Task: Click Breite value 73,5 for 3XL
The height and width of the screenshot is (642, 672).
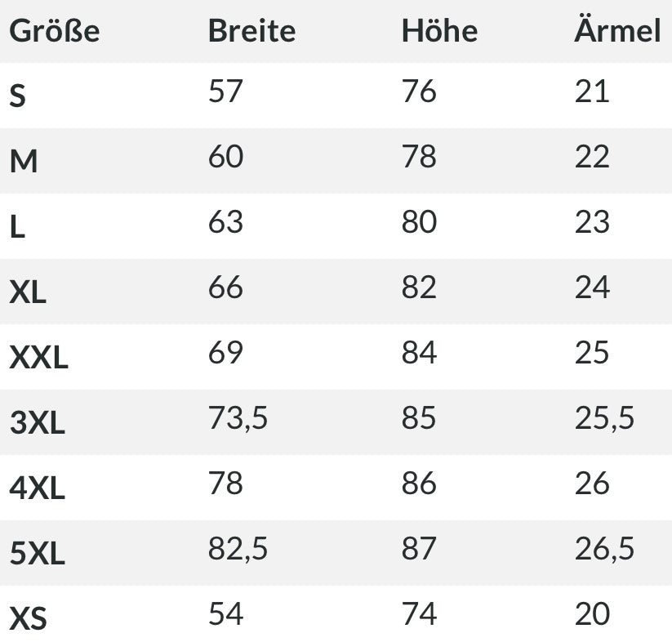Action: pyautogui.click(x=238, y=418)
